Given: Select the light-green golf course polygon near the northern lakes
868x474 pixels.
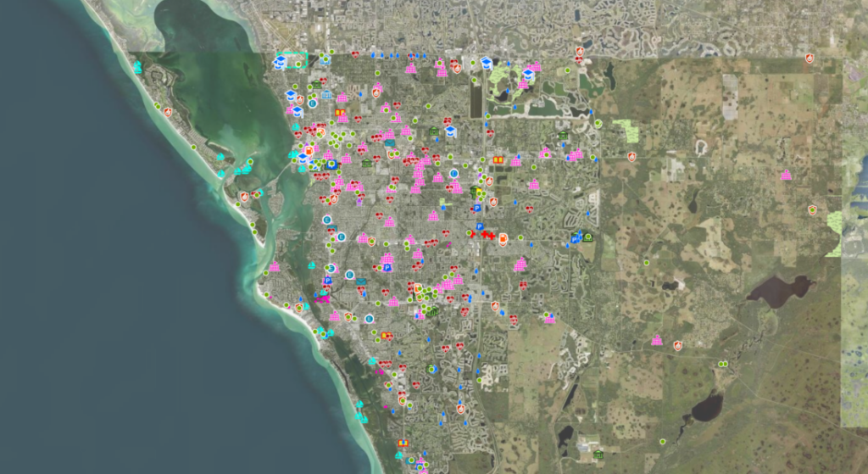Looking at the screenshot, I should click(x=502, y=82).
